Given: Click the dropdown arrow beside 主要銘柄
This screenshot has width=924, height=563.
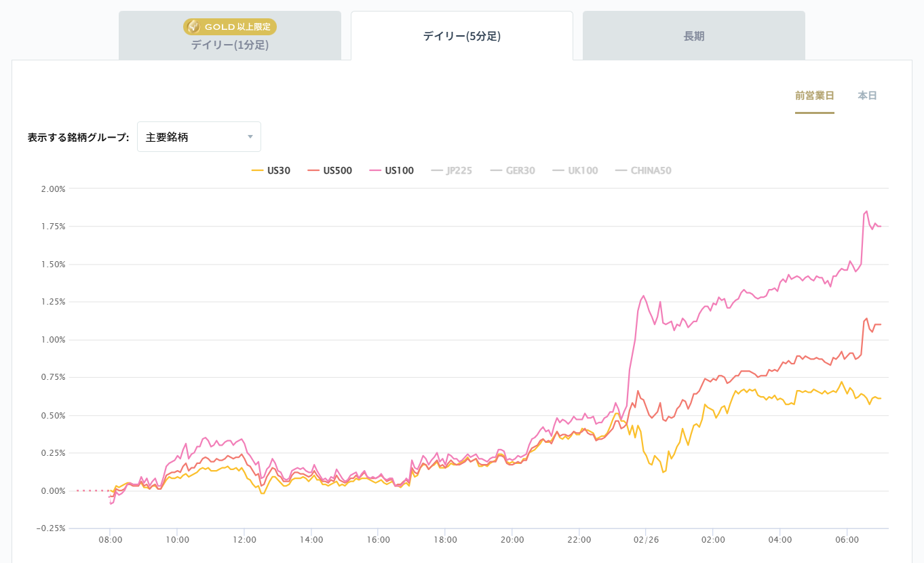Looking at the screenshot, I should (250, 137).
